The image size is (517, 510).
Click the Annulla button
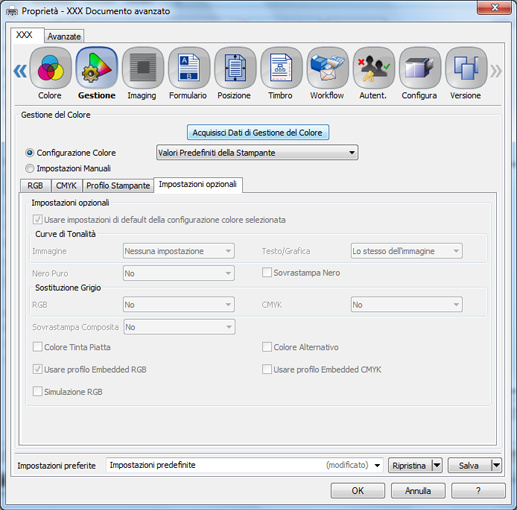(418, 491)
